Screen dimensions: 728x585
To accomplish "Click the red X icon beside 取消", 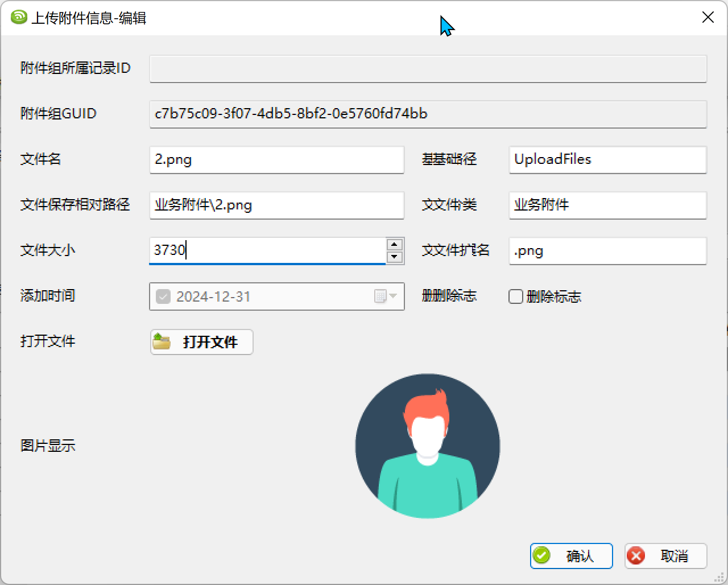I will tap(636, 555).
